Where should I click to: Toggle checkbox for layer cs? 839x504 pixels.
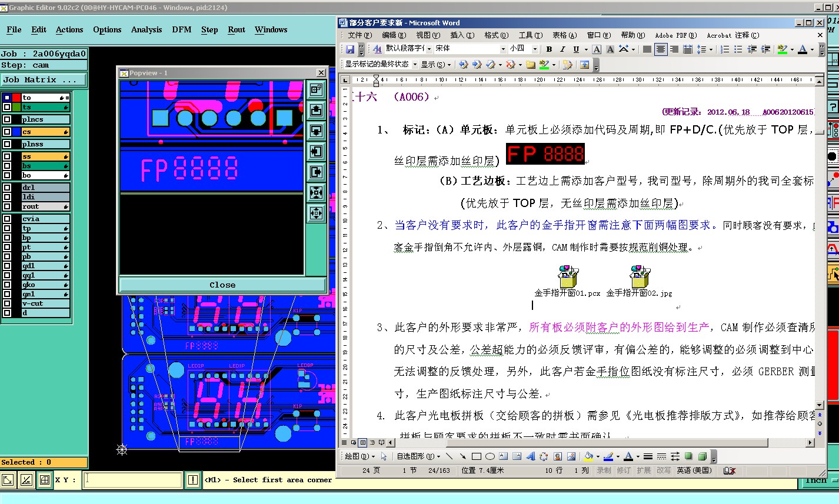7,132
